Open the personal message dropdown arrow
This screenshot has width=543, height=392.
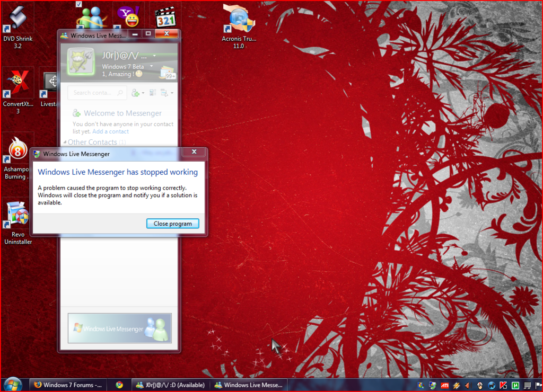[151, 66]
